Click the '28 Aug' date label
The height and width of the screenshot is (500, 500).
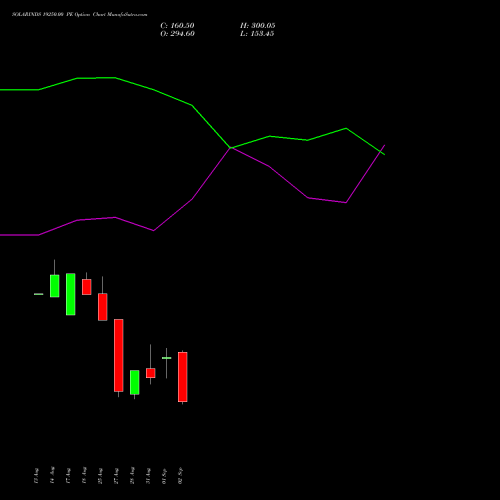click(x=132, y=475)
